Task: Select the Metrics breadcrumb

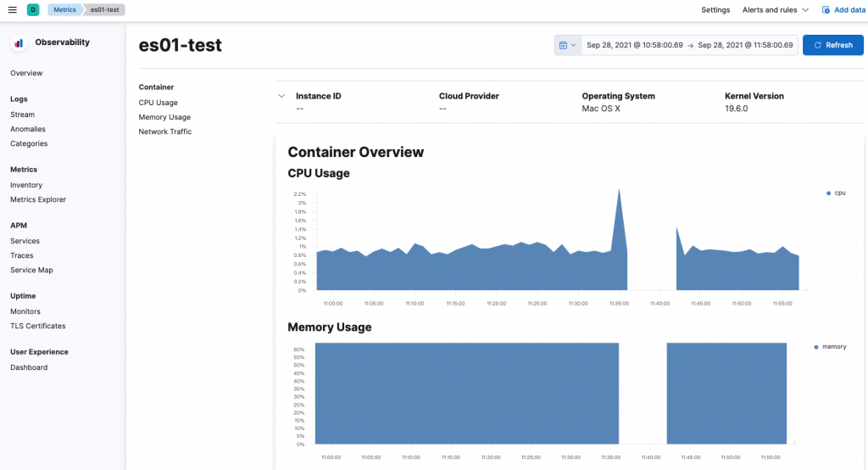Action: (x=64, y=9)
